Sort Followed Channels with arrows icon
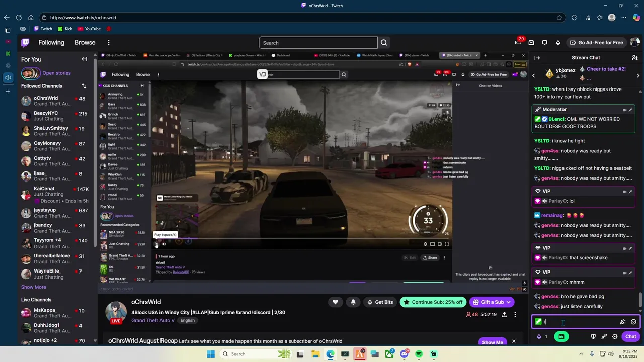This screenshot has width=644, height=362. [x=84, y=86]
